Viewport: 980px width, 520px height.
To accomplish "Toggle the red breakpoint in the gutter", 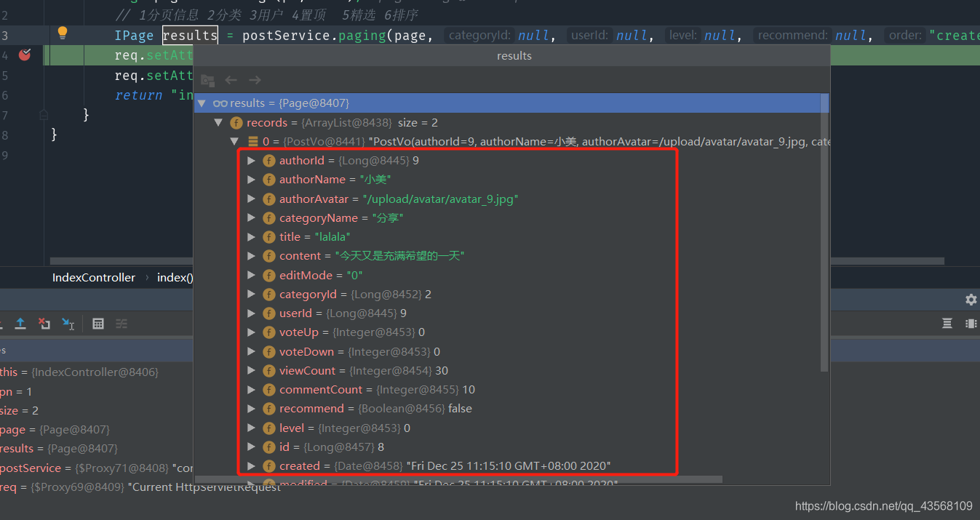I will tap(25, 55).
